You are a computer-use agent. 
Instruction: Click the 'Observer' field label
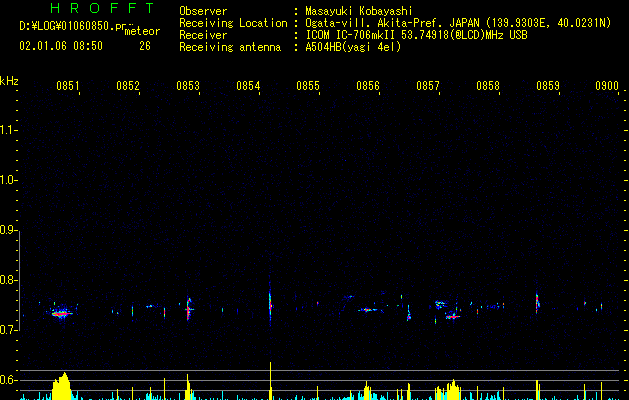tap(203, 11)
